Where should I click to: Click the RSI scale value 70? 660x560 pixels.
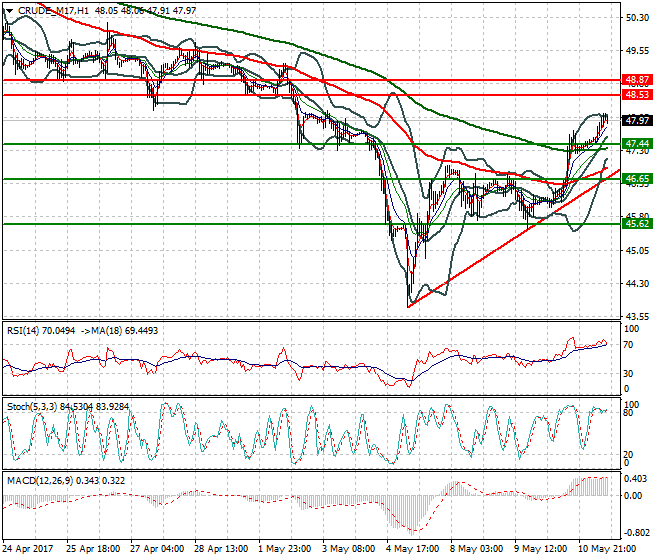[x=628, y=345]
